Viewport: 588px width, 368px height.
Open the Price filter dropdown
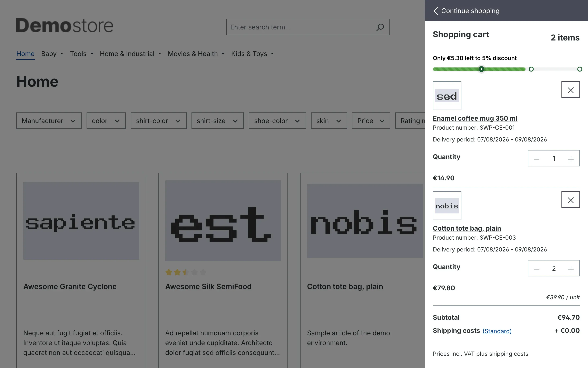[x=371, y=121]
